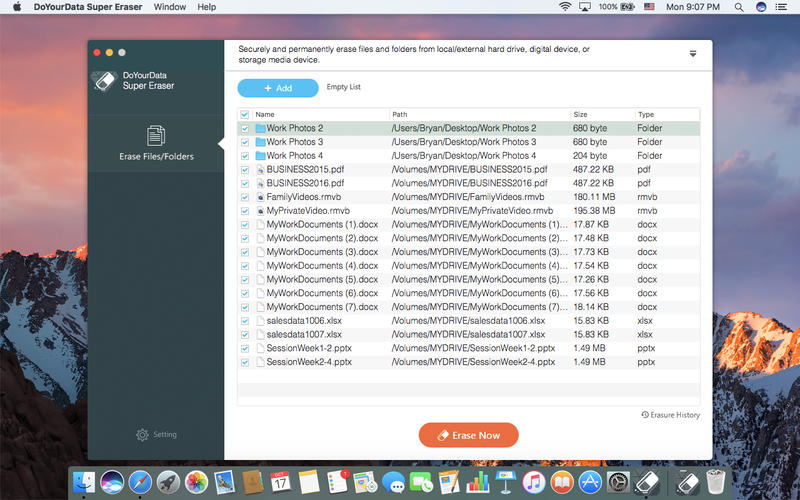Viewport: 800px width, 500px height.
Task: Open the Apple menu
Action: (17, 7)
